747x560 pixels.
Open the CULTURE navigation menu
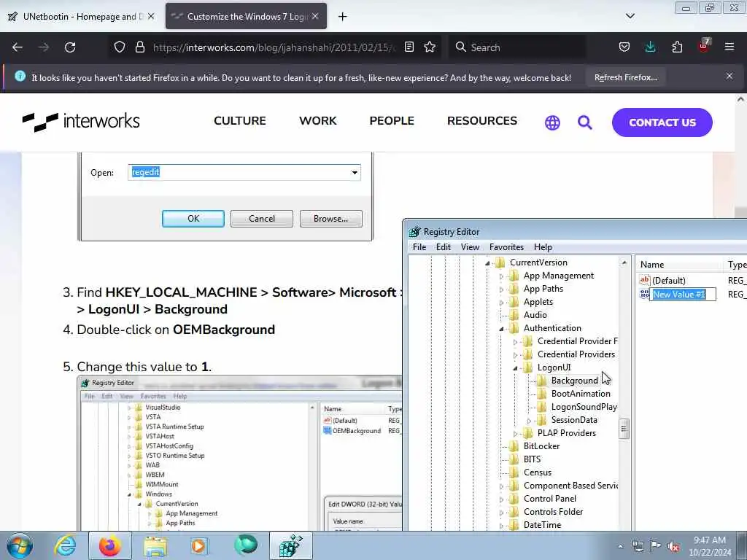click(239, 121)
